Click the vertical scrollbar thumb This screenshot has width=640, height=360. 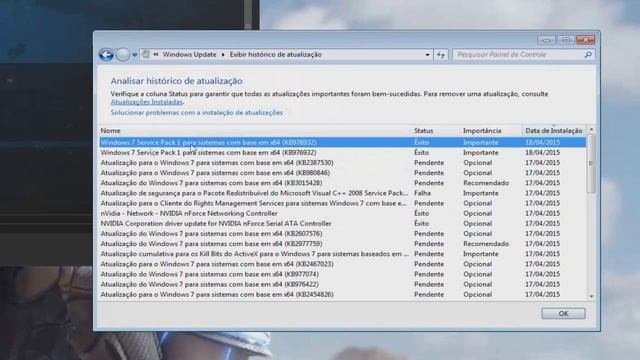[591, 163]
